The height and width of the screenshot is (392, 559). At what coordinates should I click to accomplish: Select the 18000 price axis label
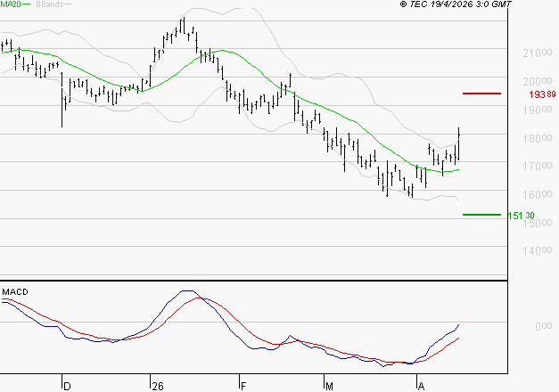click(x=538, y=138)
